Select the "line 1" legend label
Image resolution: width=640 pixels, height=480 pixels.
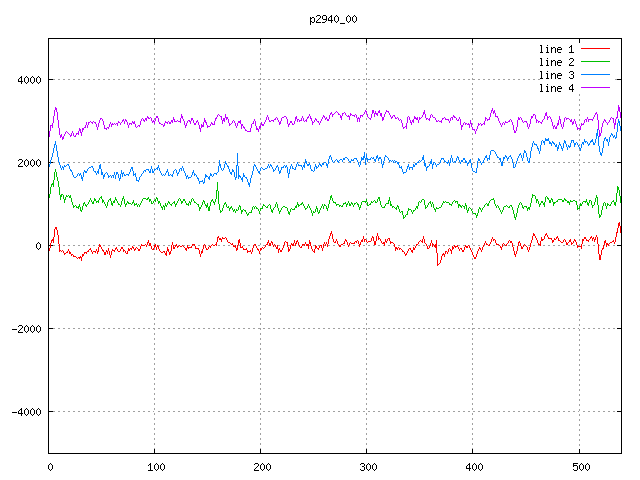click(556, 49)
